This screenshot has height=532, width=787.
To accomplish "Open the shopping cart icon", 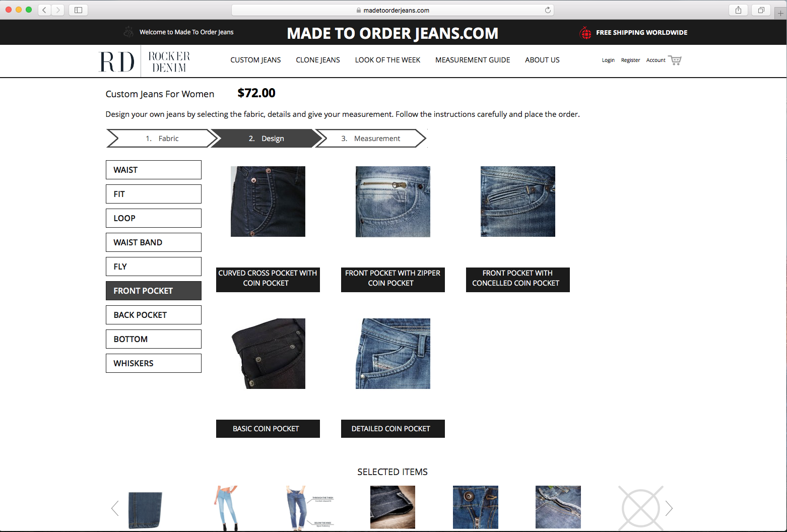I will pos(675,60).
